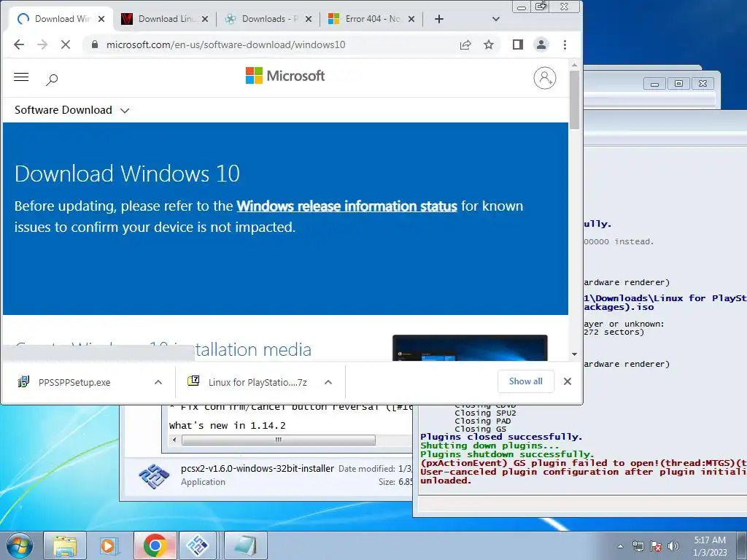Viewport: 747px width, 560px height.
Task: Expand the Software Download menu
Action: [x=71, y=110]
